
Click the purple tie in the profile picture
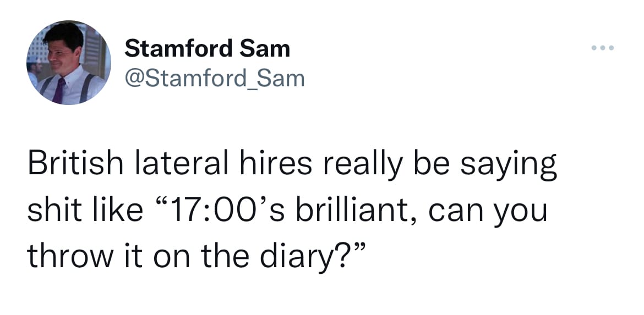[x=59, y=89]
